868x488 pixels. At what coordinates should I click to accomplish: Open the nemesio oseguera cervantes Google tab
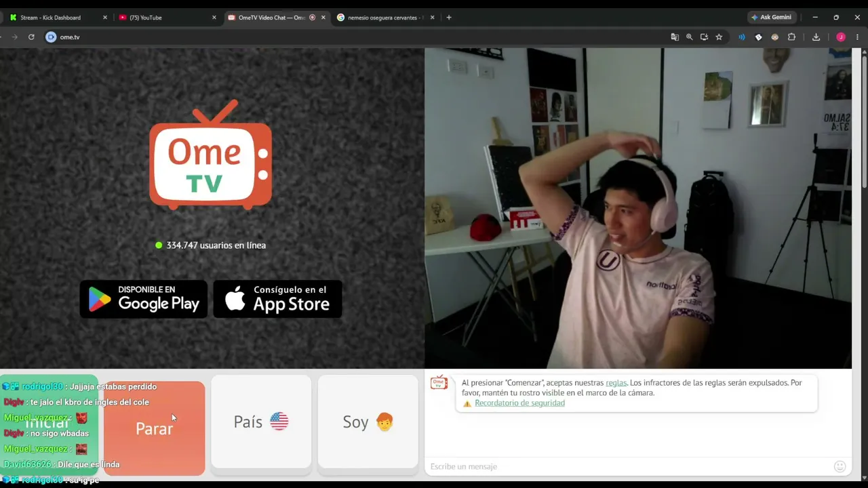pos(385,18)
